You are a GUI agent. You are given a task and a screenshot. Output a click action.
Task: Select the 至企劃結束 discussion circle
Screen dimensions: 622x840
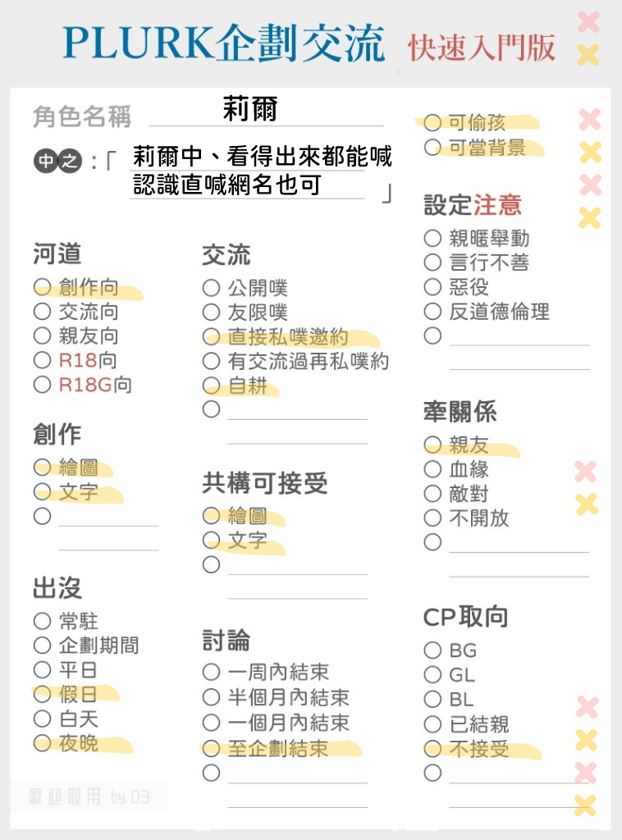(212, 748)
